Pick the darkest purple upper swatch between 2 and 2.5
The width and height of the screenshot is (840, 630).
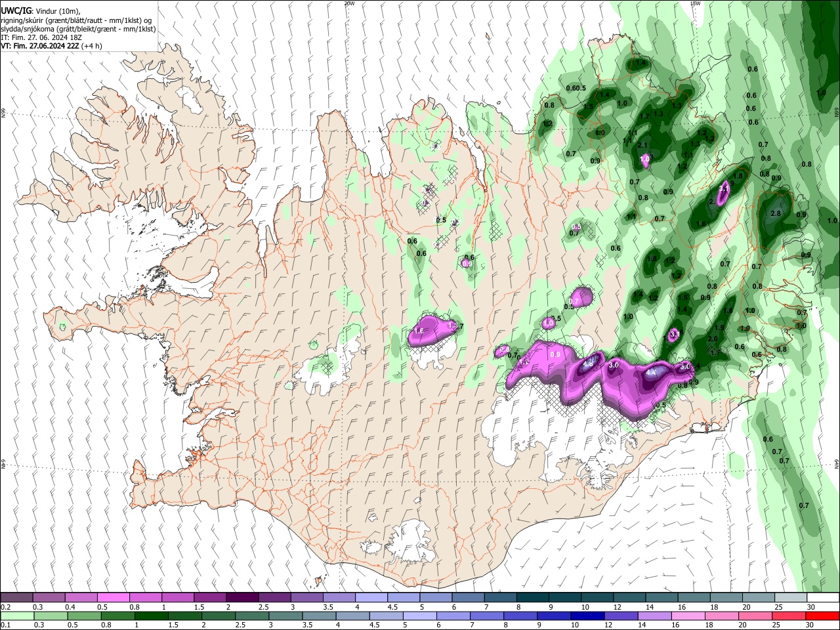tap(241, 598)
